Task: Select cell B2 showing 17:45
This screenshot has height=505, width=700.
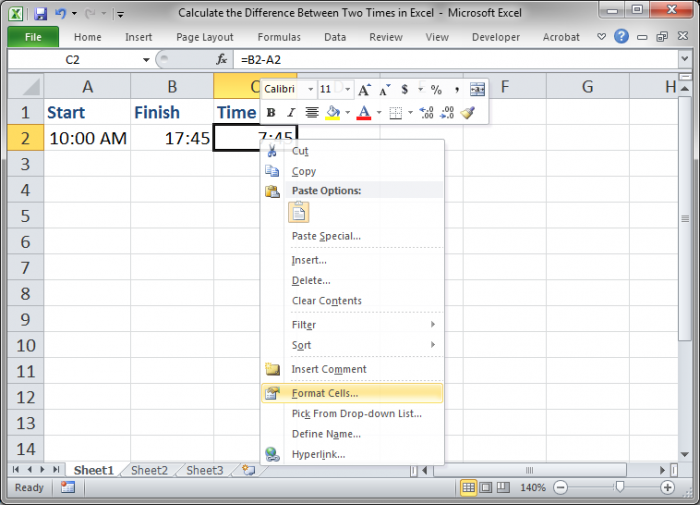Action: click(x=172, y=138)
